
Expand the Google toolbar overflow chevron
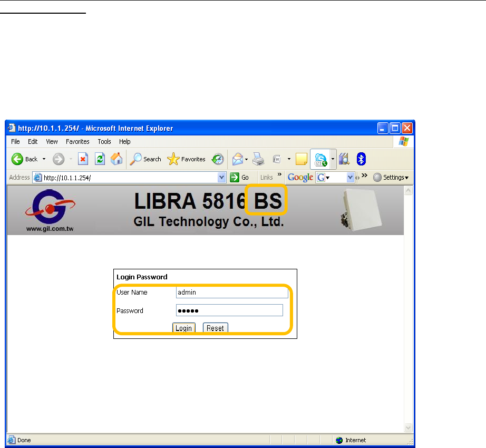pos(365,176)
